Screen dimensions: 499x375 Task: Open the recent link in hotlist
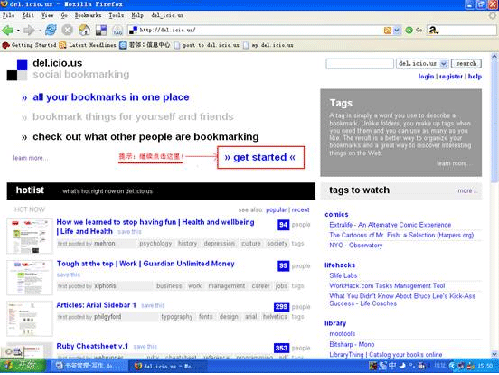click(x=300, y=210)
